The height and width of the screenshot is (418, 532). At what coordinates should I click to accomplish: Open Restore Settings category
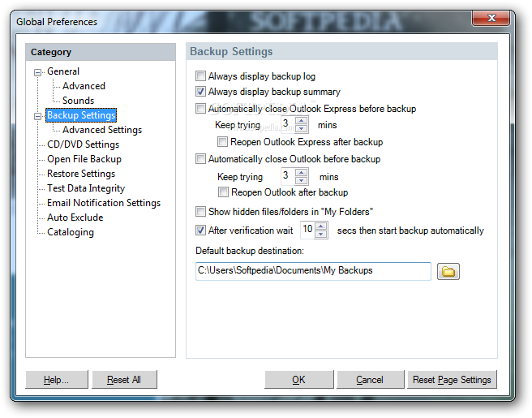81,174
